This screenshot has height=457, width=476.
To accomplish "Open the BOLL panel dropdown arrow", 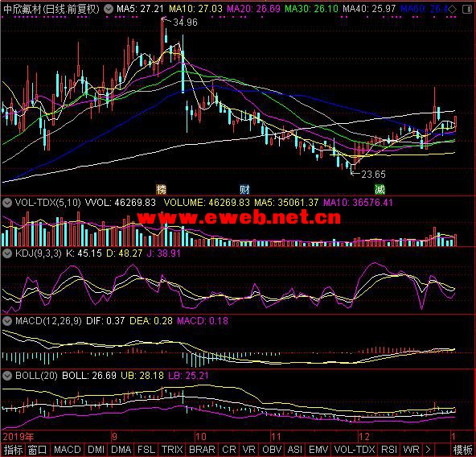I will pos(7,376).
